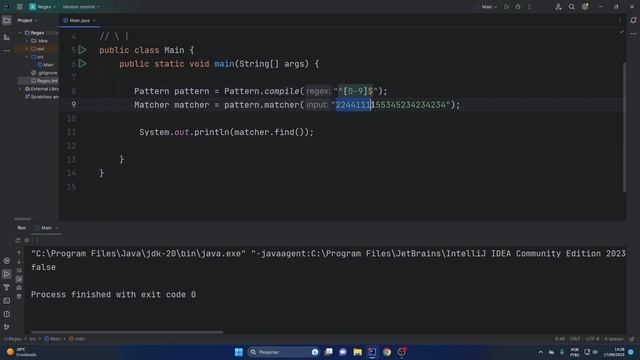Click System.out.println line in editor
The width and height of the screenshot is (640, 360).
tap(227, 132)
